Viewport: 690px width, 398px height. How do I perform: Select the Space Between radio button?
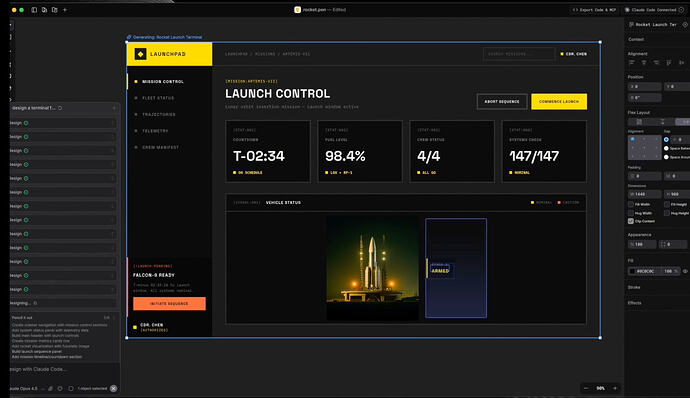click(x=666, y=148)
